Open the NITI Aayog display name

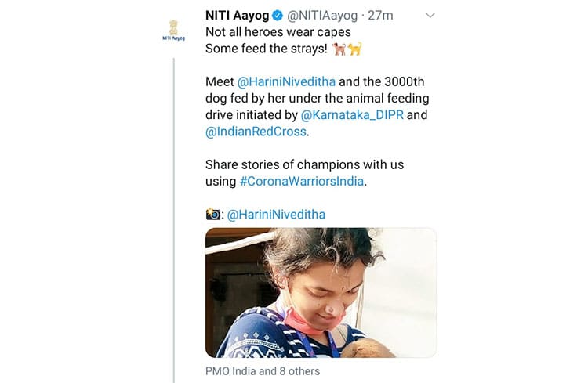(x=237, y=16)
